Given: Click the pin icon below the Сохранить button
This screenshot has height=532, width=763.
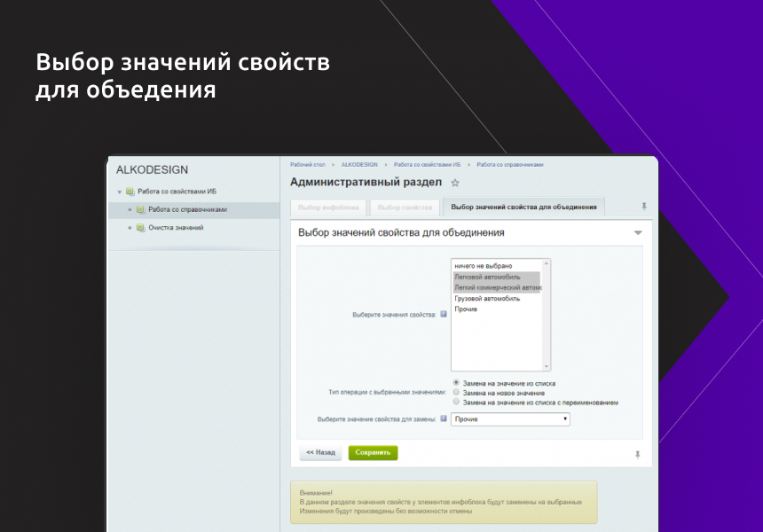Looking at the screenshot, I should point(636,454).
